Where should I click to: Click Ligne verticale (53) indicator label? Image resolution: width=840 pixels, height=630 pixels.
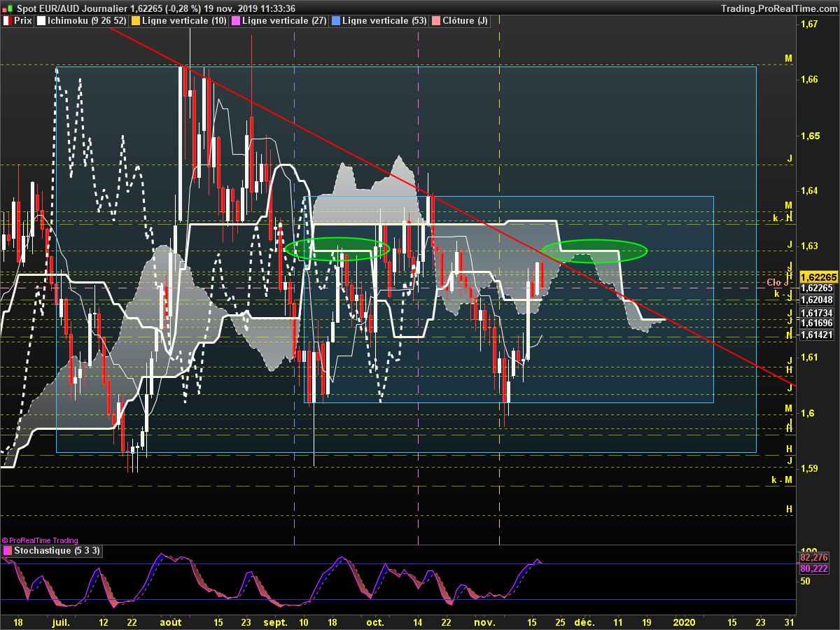click(384, 21)
